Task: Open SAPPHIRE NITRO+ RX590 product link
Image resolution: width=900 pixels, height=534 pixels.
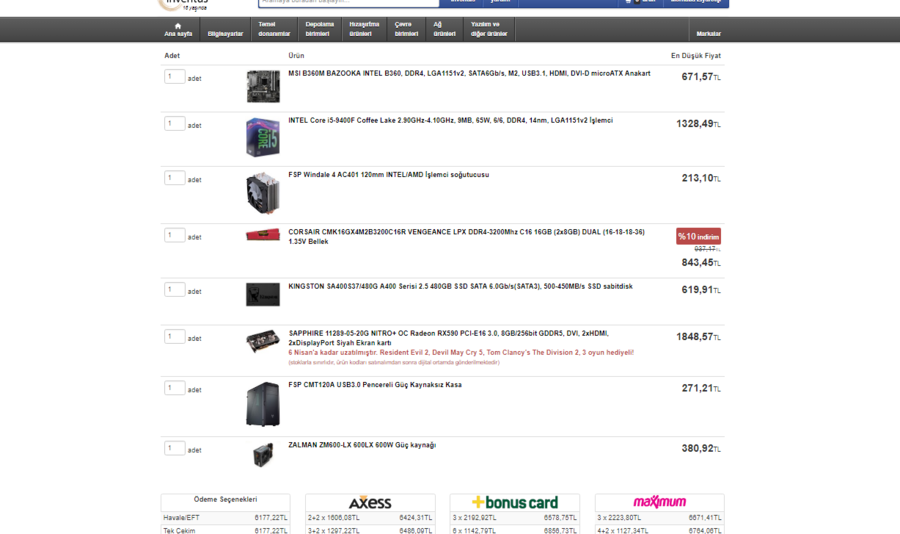Action: tap(448, 338)
